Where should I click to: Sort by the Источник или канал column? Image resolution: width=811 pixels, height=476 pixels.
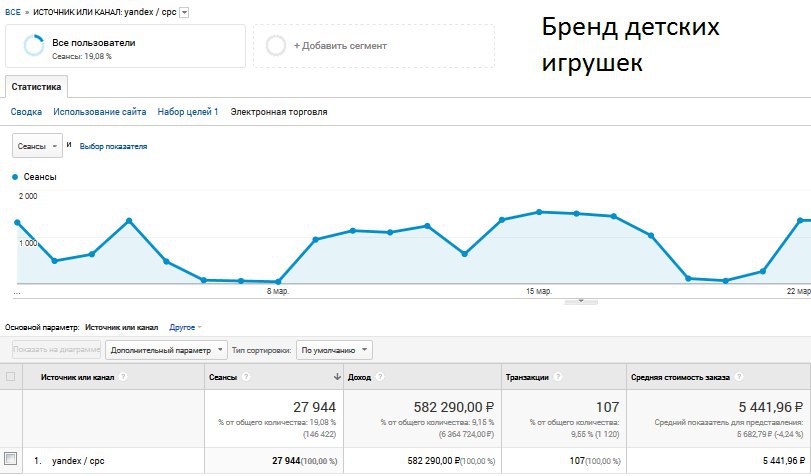(78, 377)
